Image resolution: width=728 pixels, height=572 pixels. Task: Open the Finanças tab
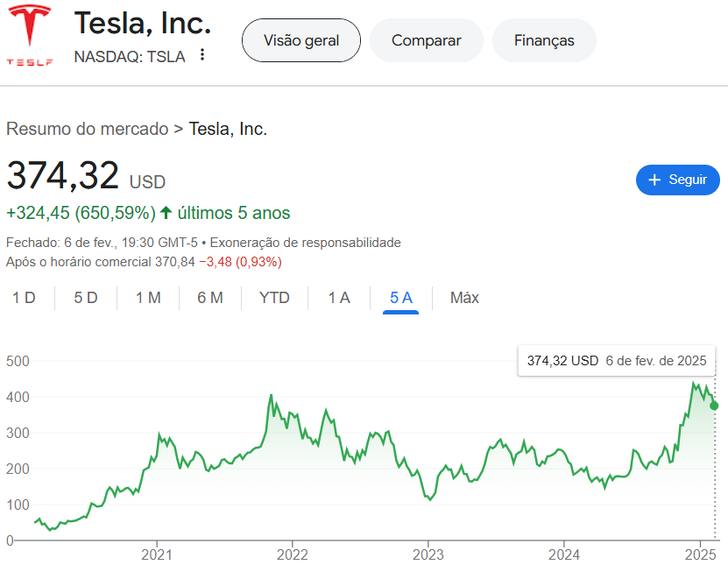544,40
